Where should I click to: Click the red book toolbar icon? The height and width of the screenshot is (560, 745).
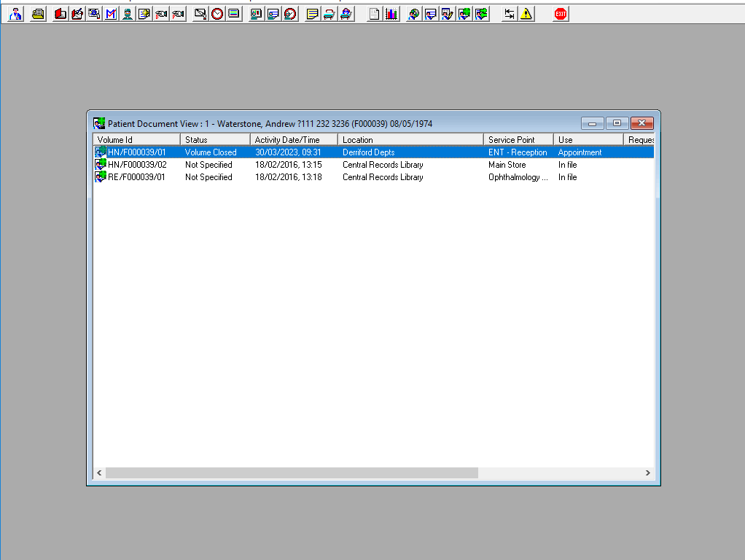click(x=61, y=14)
